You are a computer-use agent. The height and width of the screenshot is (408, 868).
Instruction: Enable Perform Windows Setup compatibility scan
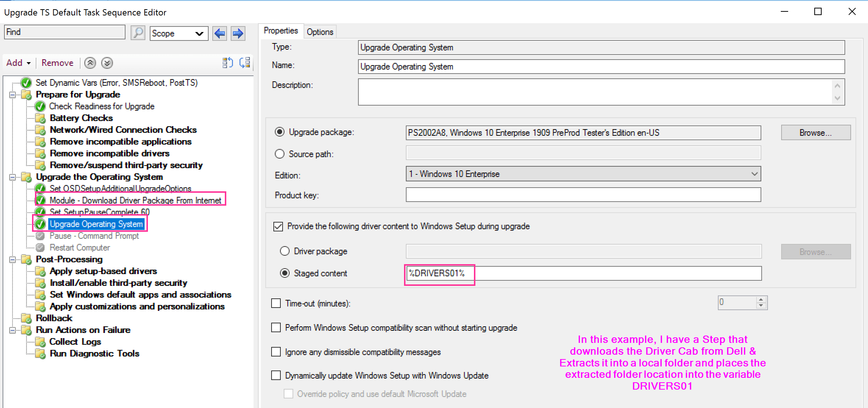pos(276,327)
